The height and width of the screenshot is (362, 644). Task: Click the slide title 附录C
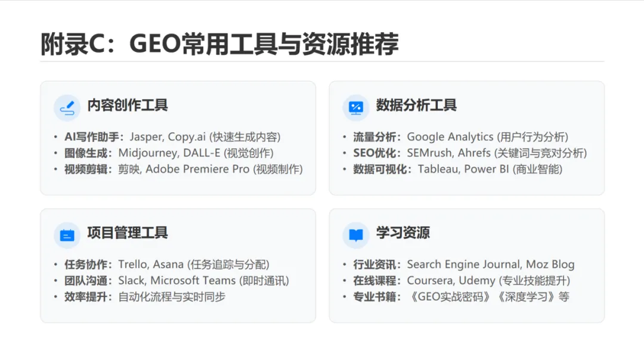[219, 44]
